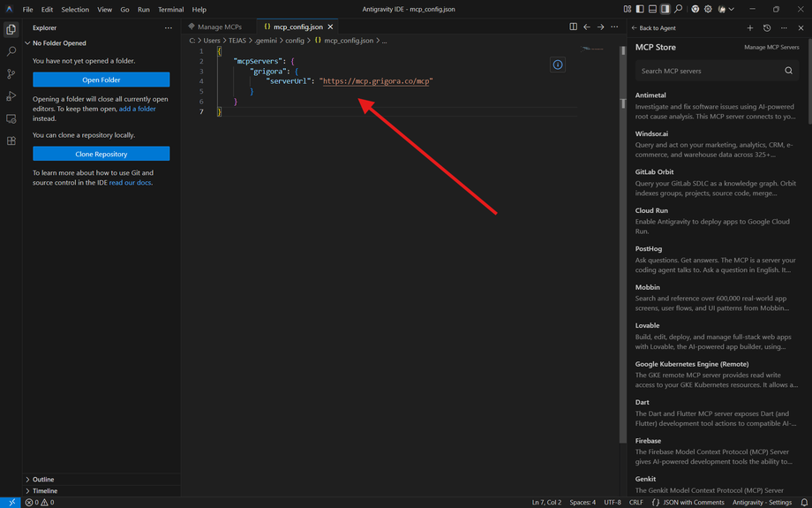Click the blue info icon in the editor
The image size is (812, 508).
[x=557, y=64]
